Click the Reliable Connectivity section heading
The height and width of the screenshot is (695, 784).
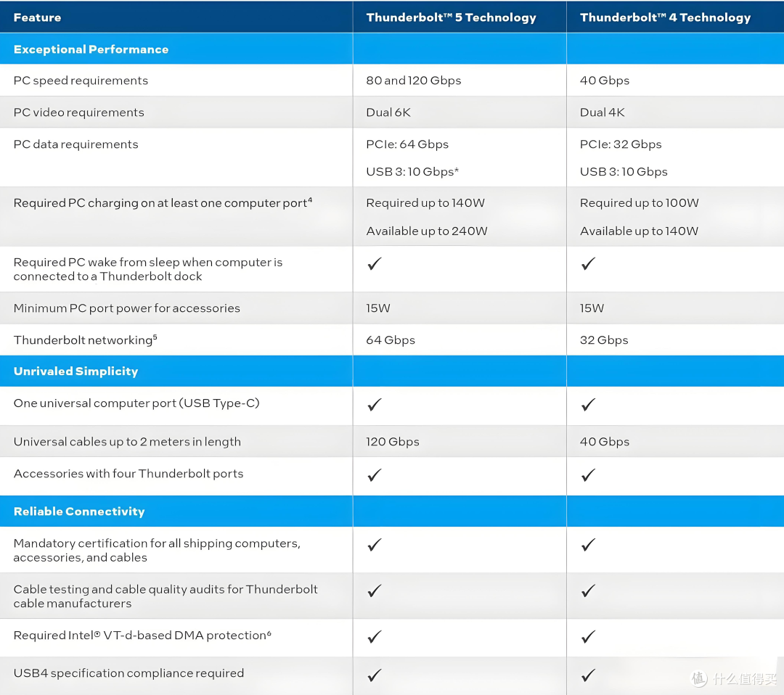coord(79,511)
